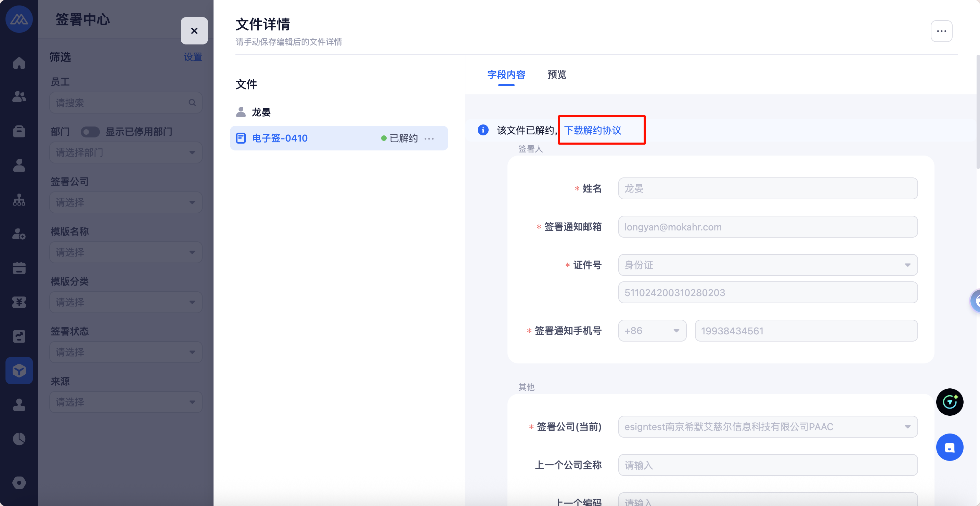Expand the 证件号 身份证 dropdown

[768, 265]
